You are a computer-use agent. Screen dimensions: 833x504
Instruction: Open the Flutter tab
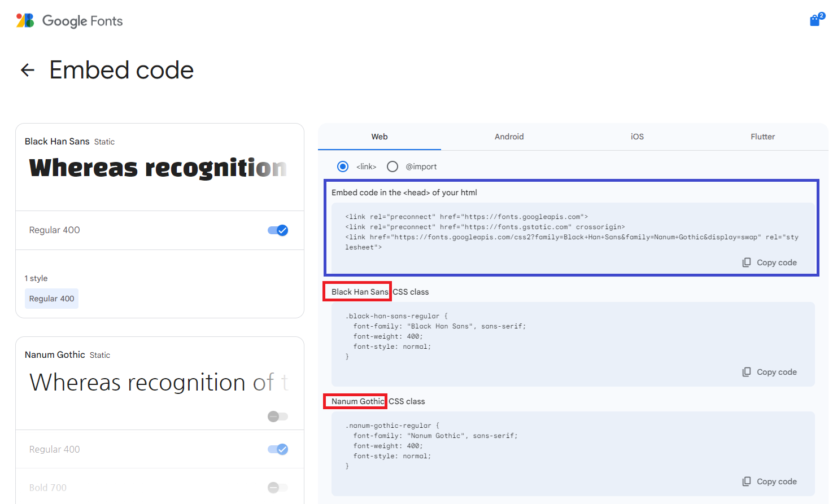[762, 137]
